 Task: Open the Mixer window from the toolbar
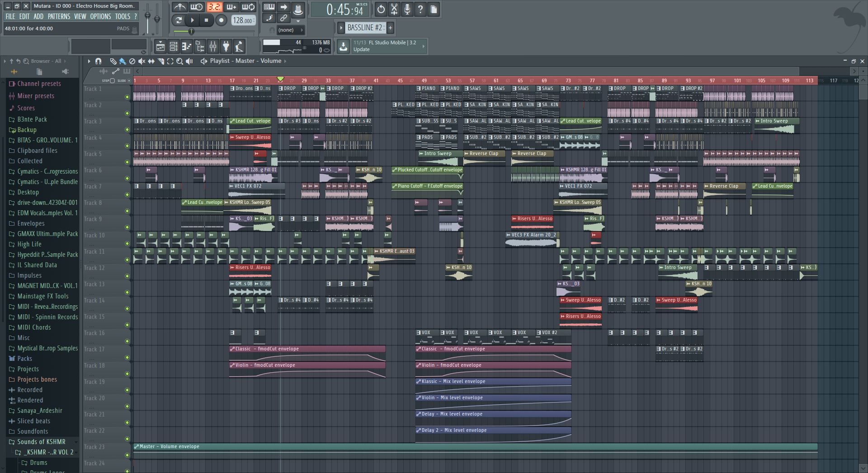[x=212, y=46]
